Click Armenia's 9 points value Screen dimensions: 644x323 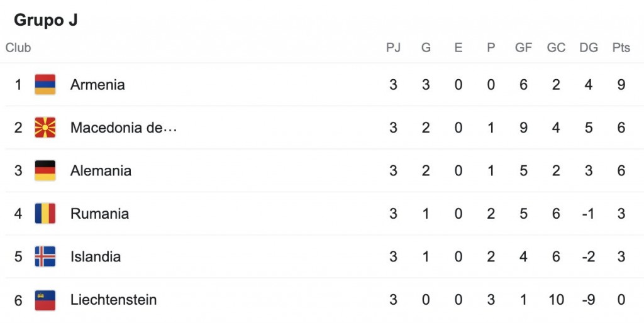(x=621, y=85)
